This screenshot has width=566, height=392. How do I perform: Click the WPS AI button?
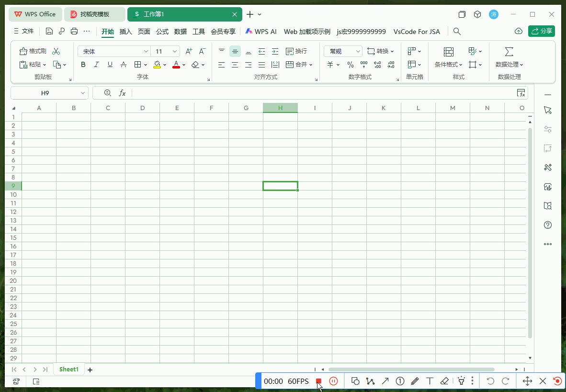click(261, 32)
